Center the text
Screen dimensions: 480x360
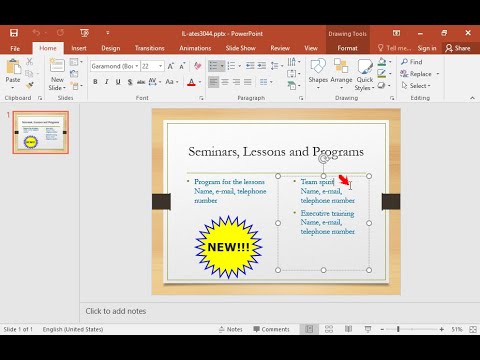point(225,82)
